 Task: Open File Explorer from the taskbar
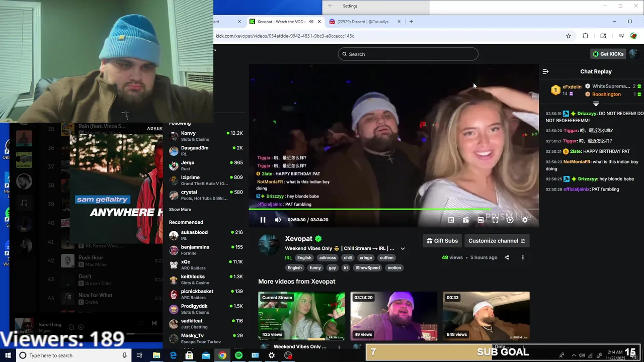[x=156, y=355]
